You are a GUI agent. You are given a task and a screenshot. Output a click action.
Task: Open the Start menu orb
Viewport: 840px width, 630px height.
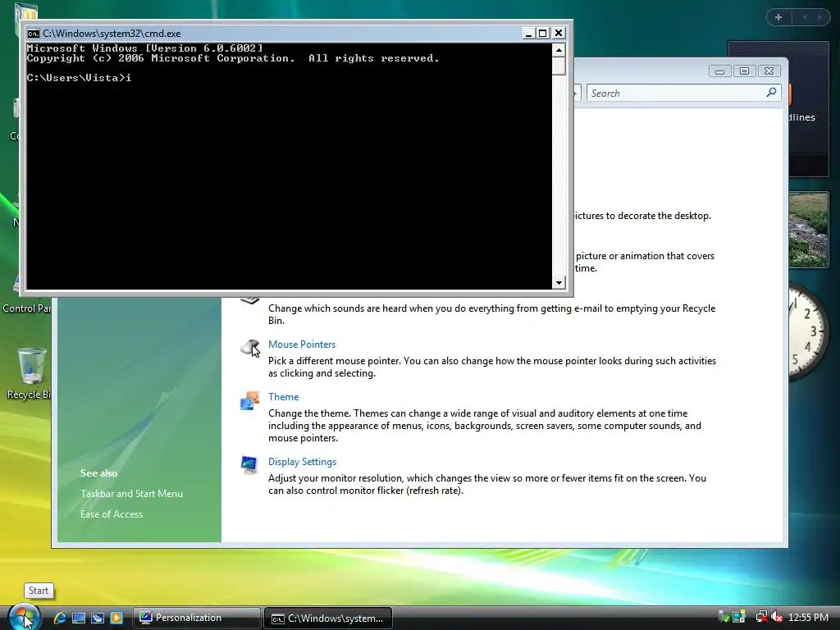(x=23, y=617)
